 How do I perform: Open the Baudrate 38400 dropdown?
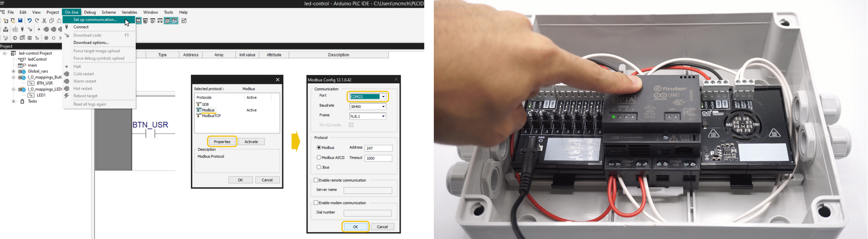point(383,107)
